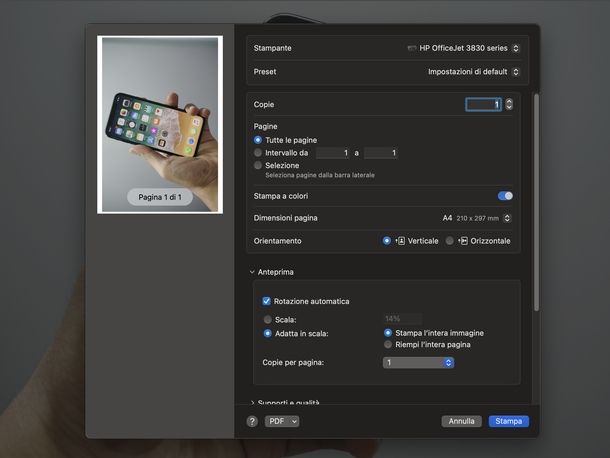Open the Dimensioni pagina A4 dropdown
610x458 pixels.
click(x=477, y=218)
